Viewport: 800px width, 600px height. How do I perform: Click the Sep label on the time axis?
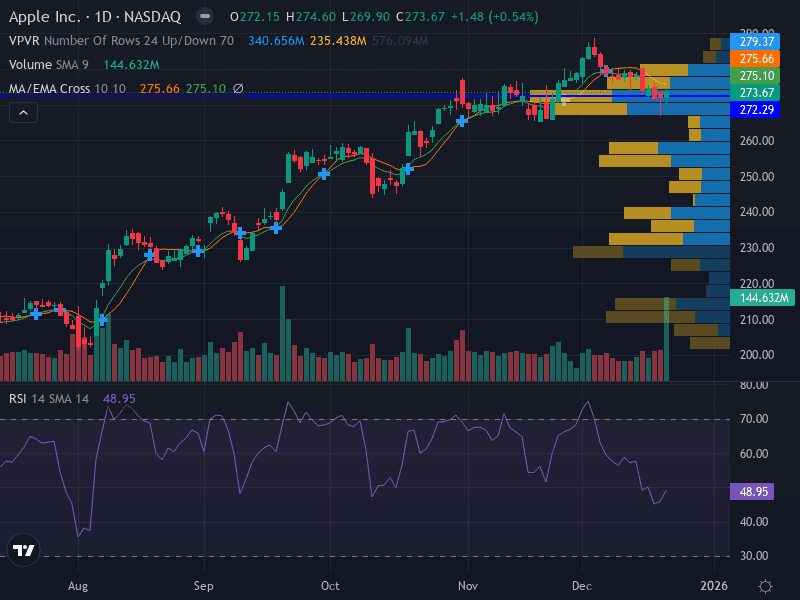click(204, 586)
